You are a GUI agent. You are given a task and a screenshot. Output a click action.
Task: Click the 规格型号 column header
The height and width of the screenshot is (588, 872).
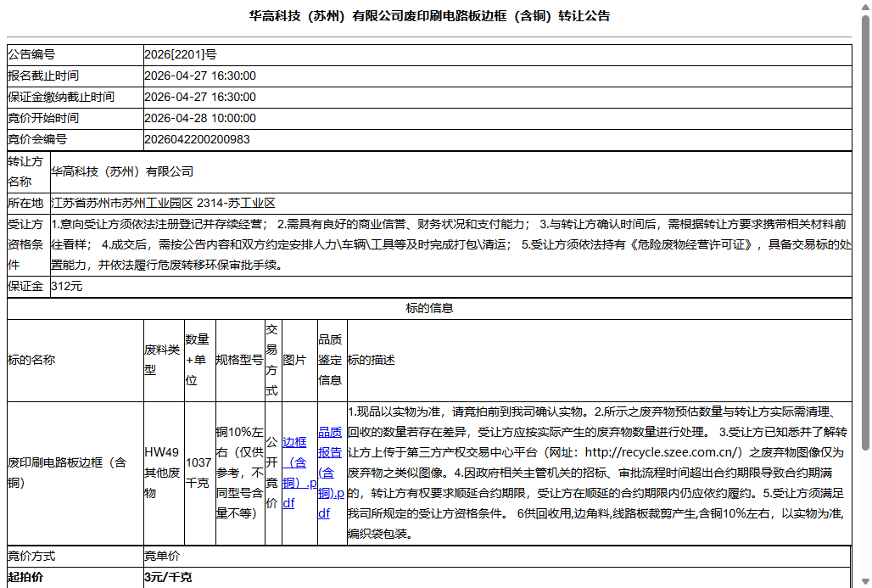240,361
